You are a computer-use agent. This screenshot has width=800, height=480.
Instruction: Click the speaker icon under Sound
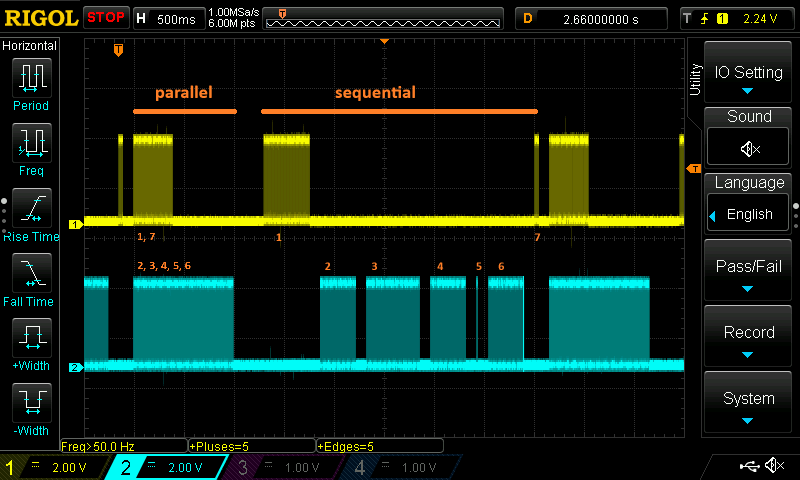749,149
